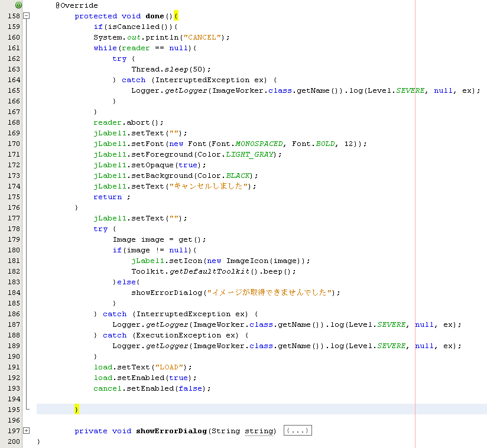The width and height of the screenshot is (487, 448).
Task: Click line number 200 in the gutter
Action: [x=14, y=441]
